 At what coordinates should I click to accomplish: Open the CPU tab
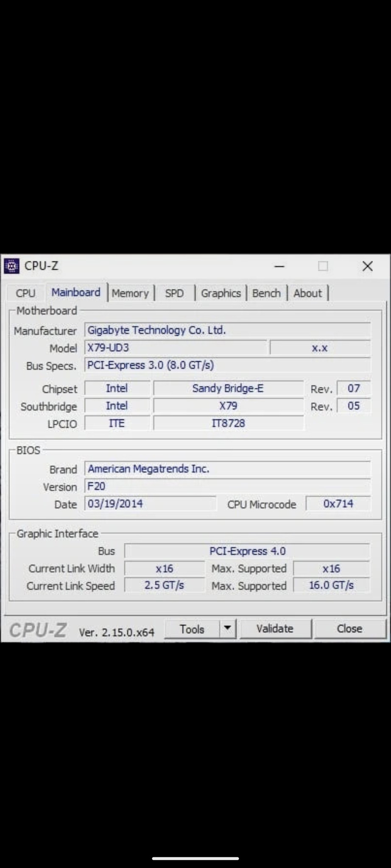point(25,293)
